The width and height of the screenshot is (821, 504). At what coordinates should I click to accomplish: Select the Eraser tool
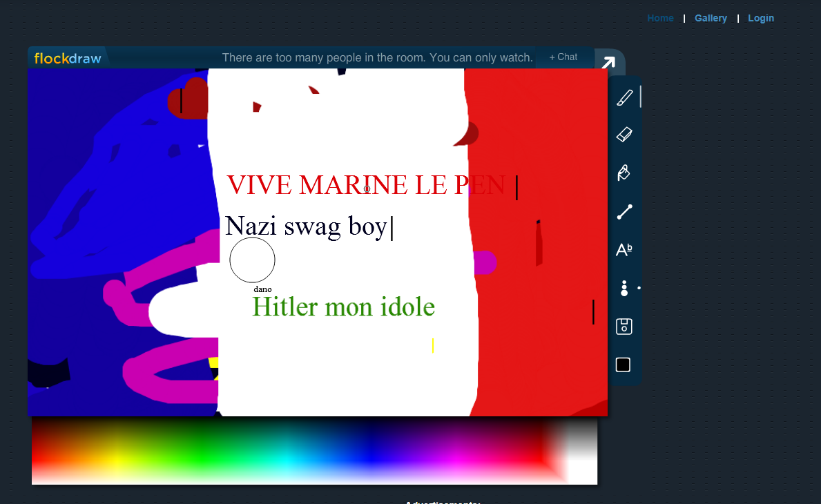pos(624,135)
